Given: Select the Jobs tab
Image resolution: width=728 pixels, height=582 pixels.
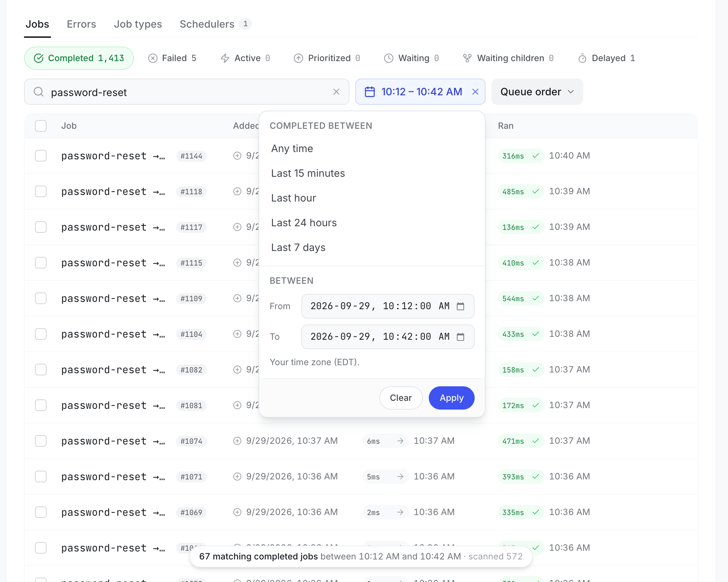Looking at the screenshot, I should point(37,24).
